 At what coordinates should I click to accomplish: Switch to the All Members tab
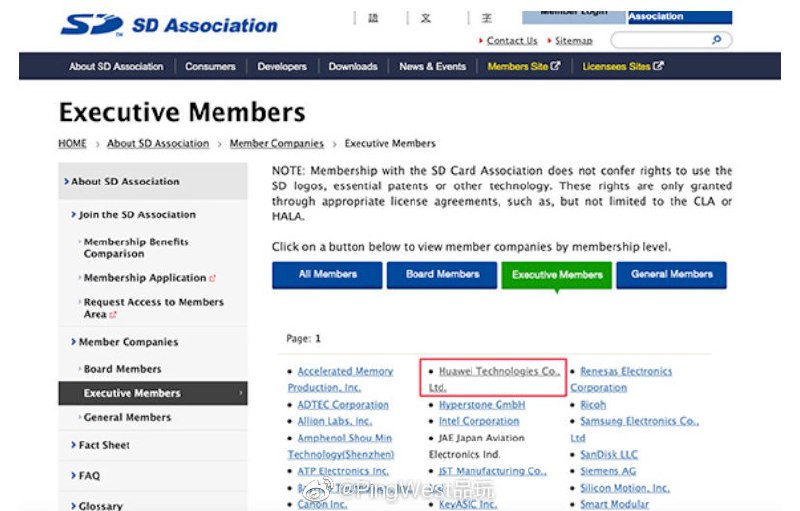tap(326, 275)
